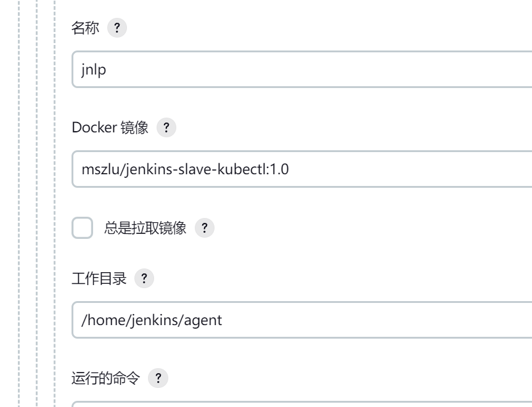Image resolution: width=532 pixels, height=407 pixels.
Task: Click the 名称 field label
Action: coord(85,28)
